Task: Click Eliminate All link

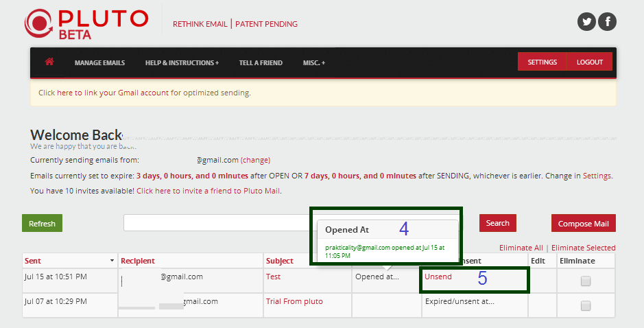Action: pyautogui.click(x=521, y=248)
